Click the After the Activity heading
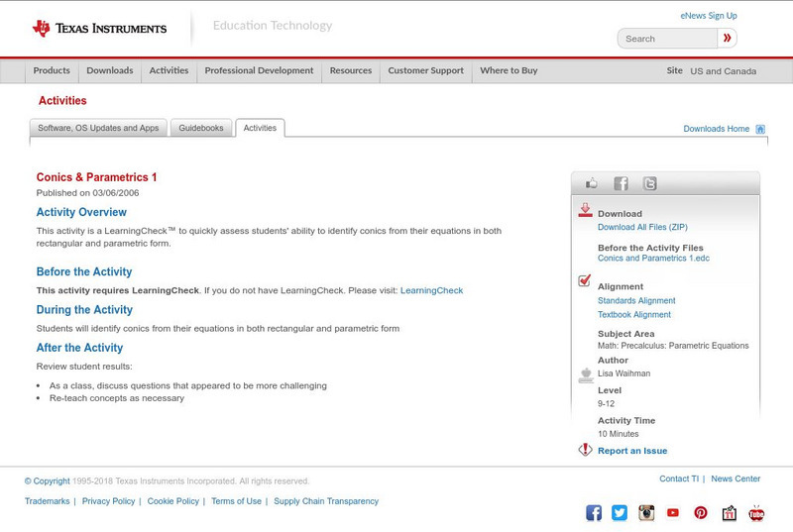The height and width of the screenshot is (532, 793). [79, 348]
